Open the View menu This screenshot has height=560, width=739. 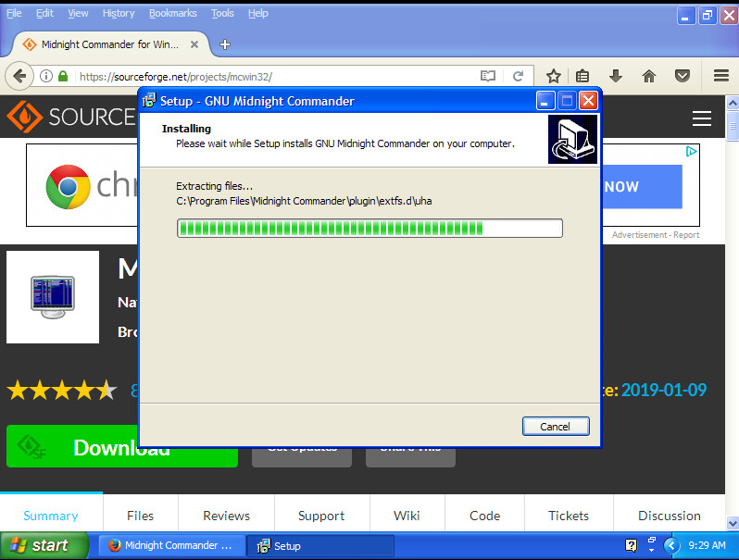pyautogui.click(x=78, y=13)
